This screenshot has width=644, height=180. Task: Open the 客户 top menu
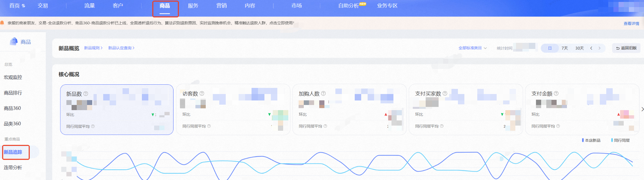[118, 6]
